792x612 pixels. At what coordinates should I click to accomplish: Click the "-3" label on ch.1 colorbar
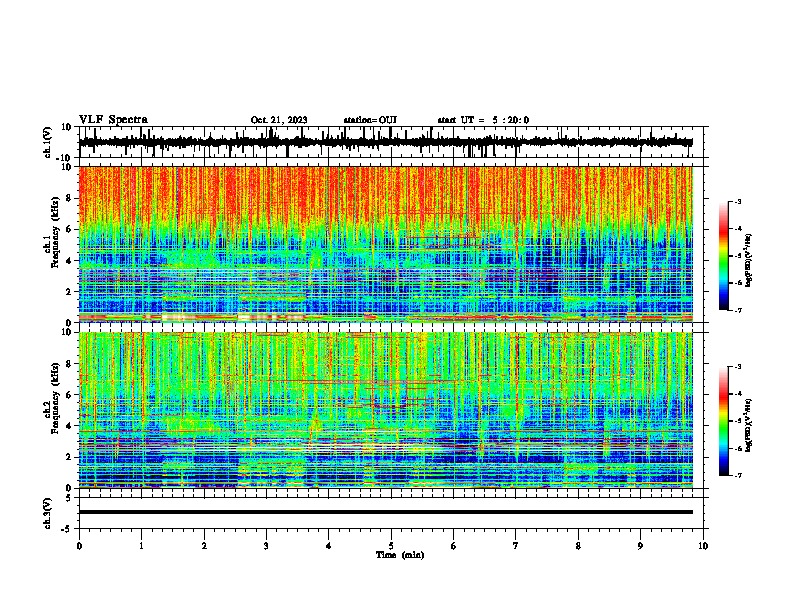coord(737,202)
